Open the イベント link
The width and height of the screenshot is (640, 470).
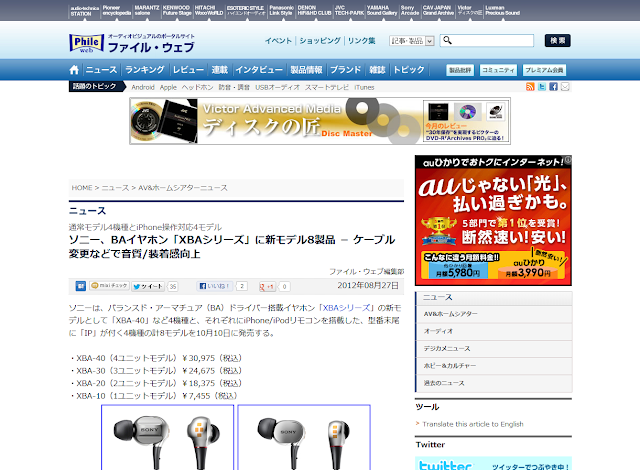click(278, 40)
